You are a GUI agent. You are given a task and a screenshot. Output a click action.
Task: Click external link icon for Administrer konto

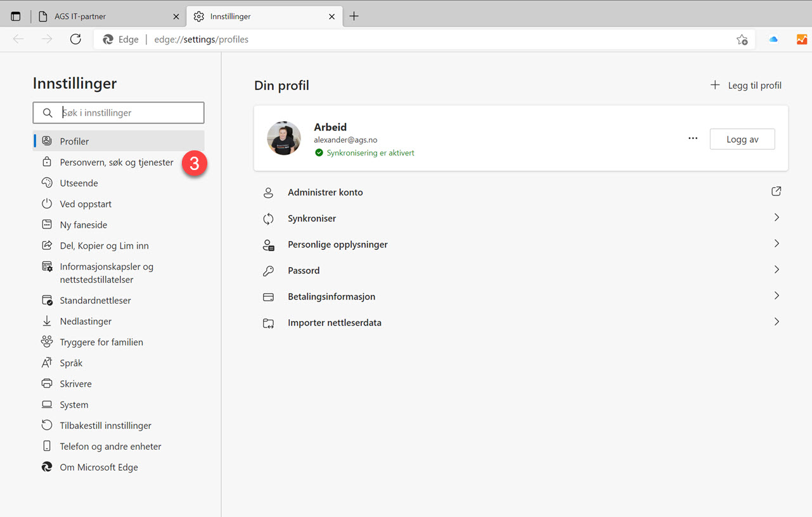coord(777,191)
